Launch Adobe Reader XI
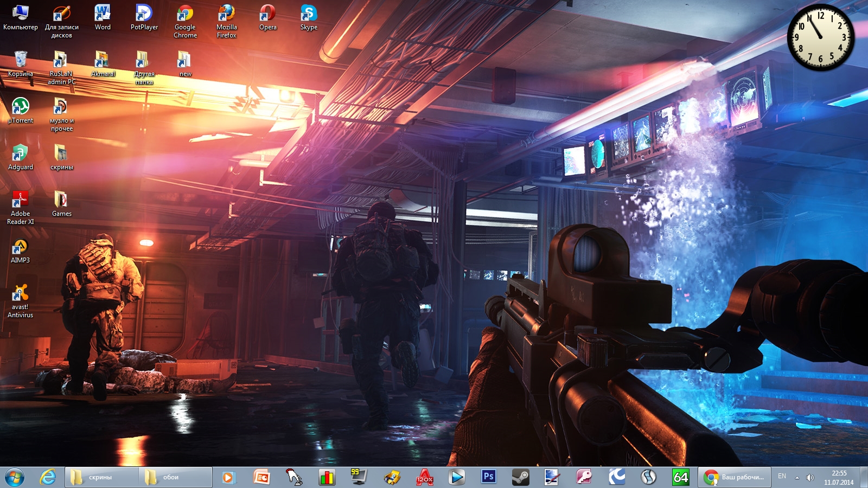 [x=21, y=208]
